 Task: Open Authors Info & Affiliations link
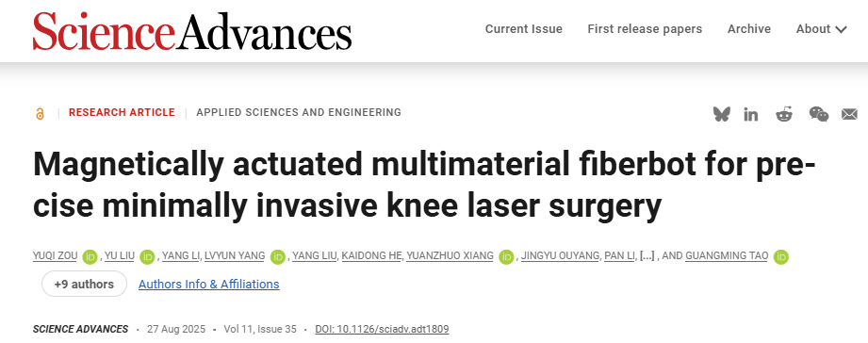pos(208,284)
